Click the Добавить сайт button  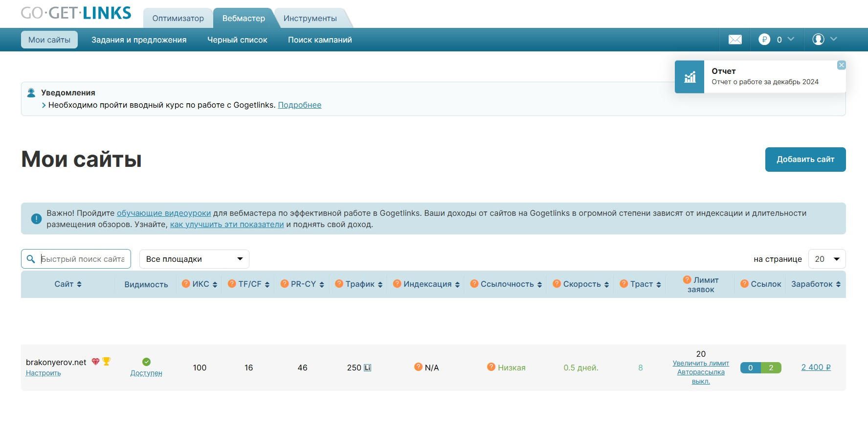pos(805,160)
